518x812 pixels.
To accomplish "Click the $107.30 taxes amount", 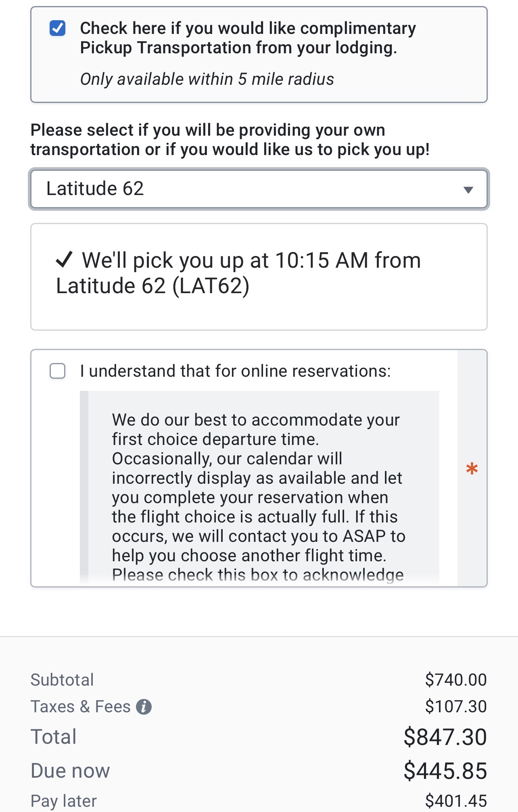I will coord(456,707).
